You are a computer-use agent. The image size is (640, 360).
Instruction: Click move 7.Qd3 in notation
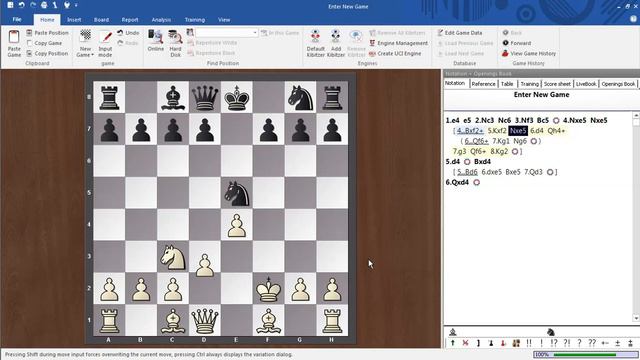(x=533, y=172)
